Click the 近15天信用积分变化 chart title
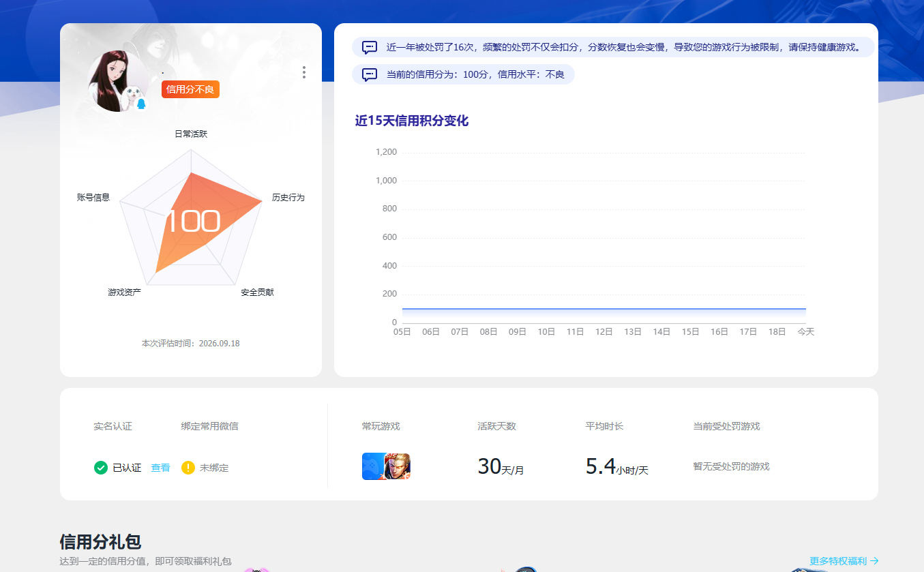 click(x=412, y=121)
